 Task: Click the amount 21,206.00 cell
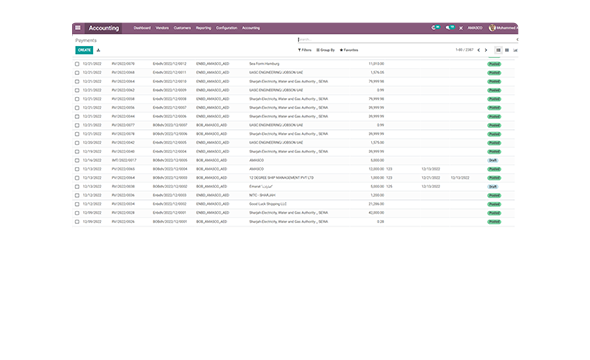376,204
